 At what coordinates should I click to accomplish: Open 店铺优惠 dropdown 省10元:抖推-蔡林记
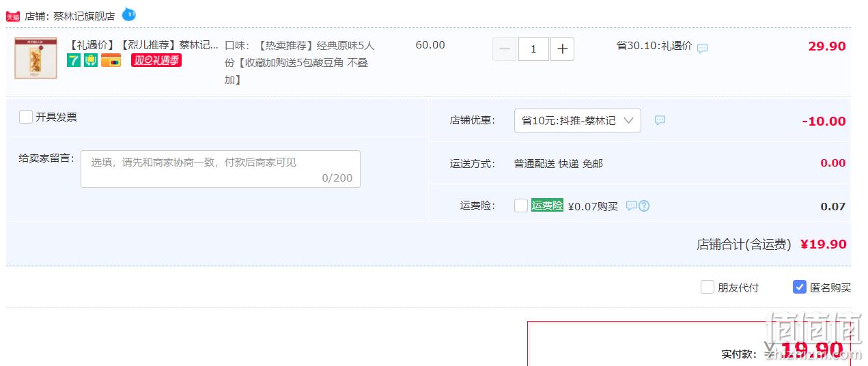pyautogui.click(x=577, y=120)
